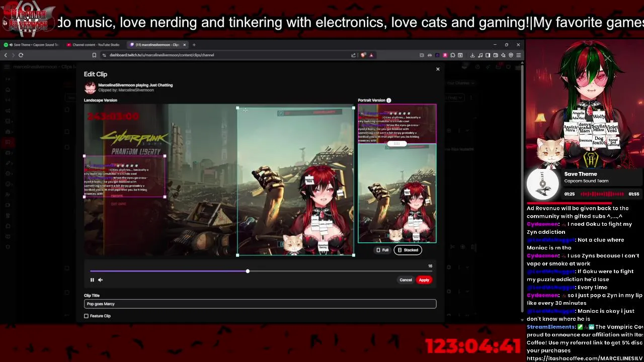Open the VPN shield icon
The image size is (644, 362).
click(x=511, y=55)
